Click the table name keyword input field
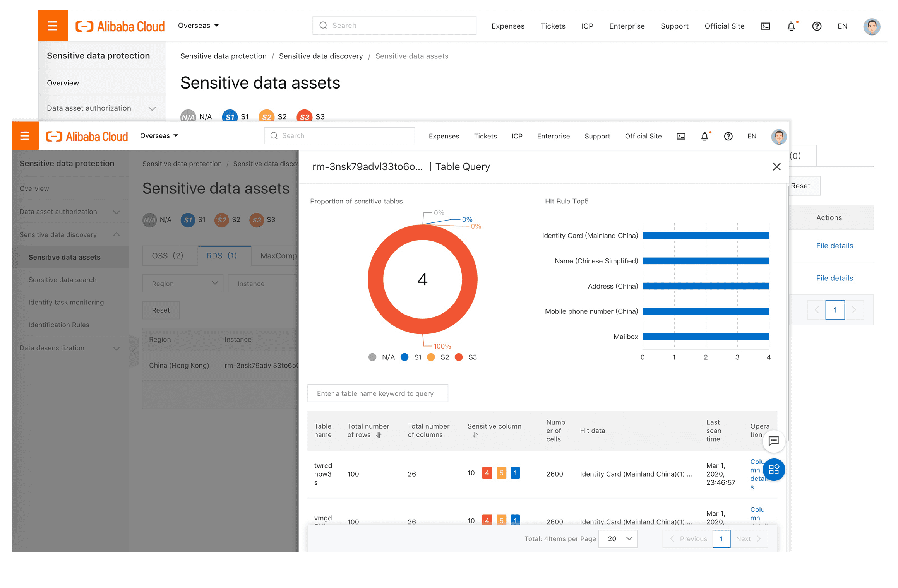Screen dimensions: 898x588 pos(377,393)
